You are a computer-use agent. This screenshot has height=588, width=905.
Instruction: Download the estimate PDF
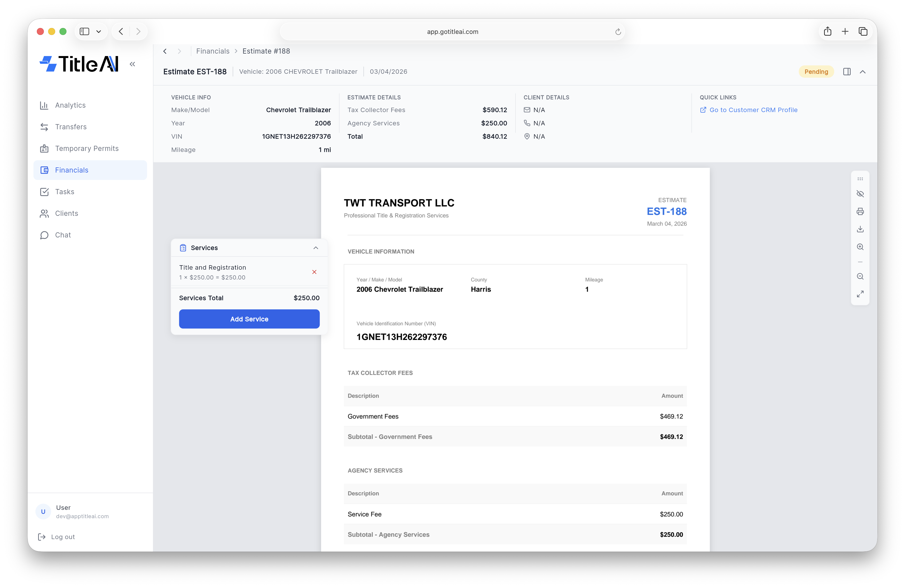coord(860,229)
